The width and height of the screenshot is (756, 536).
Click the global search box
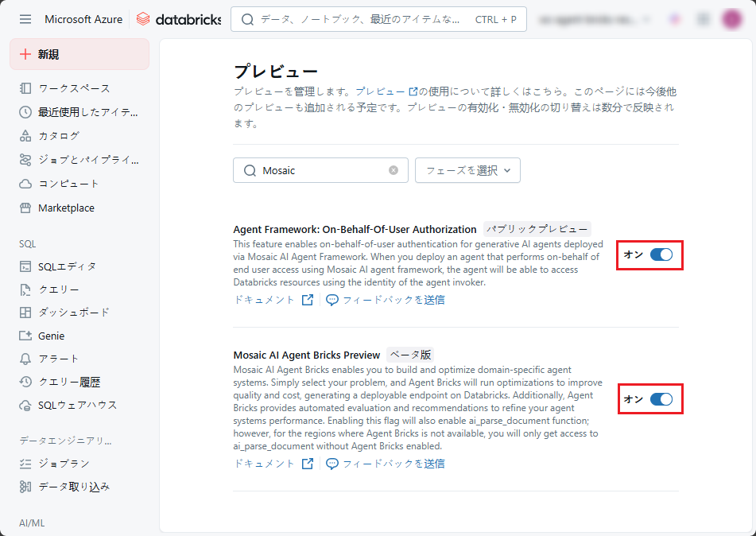point(366,19)
